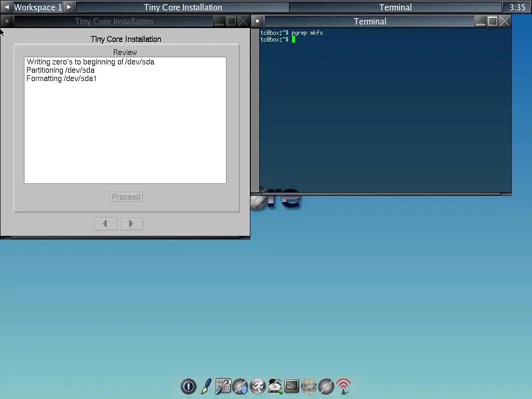
Task: Open the Run Program runner icon
Action: tap(258, 387)
